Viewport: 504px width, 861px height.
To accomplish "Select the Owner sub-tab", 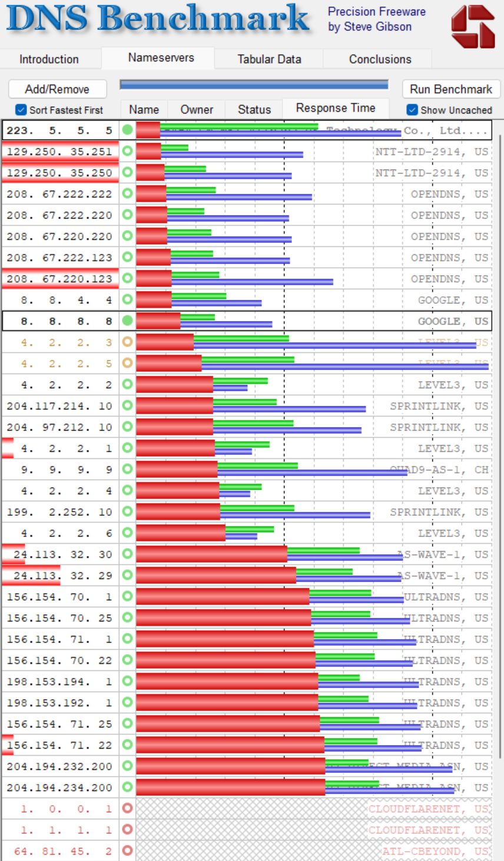I will 197,110.
